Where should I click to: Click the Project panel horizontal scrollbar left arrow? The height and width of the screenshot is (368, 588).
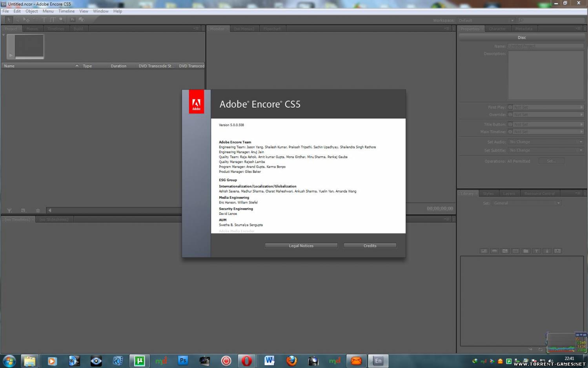point(49,211)
